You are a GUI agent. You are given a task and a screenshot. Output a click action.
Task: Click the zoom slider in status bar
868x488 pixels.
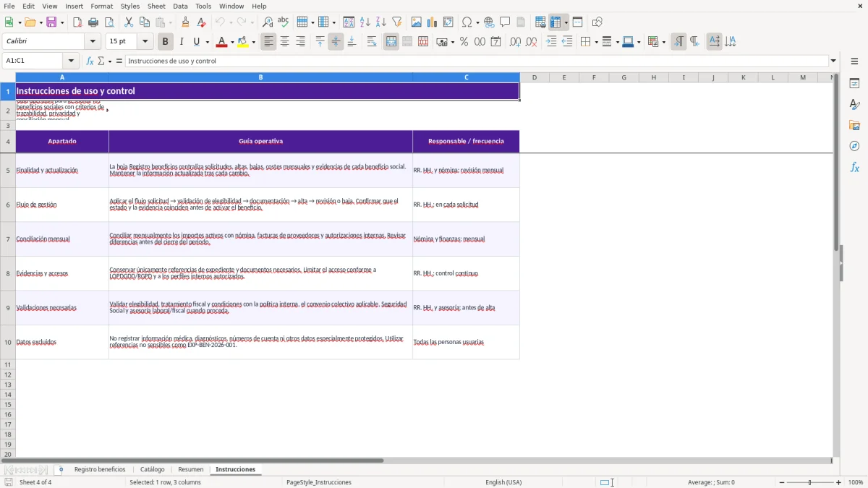(810, 482)
